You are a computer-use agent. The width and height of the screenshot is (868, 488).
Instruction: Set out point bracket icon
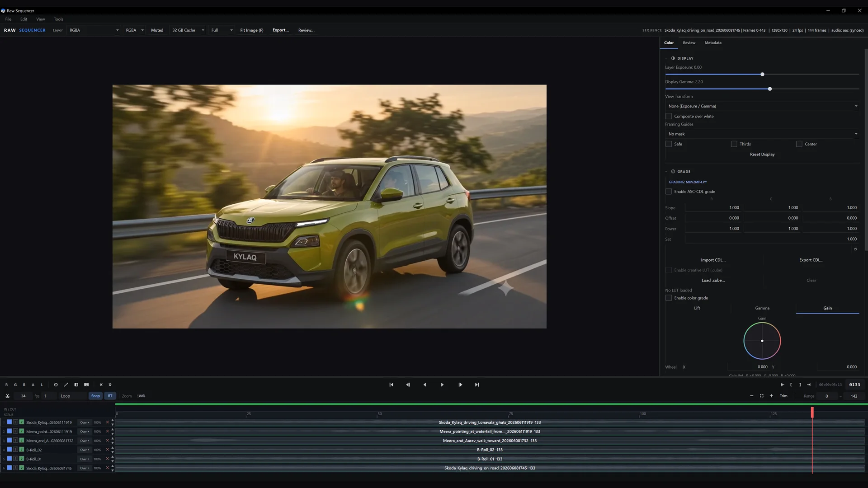click(800, 385)
